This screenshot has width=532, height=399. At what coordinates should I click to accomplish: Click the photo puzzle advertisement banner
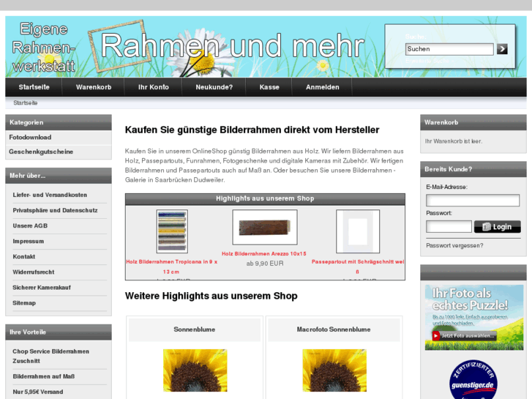point(474,318)
